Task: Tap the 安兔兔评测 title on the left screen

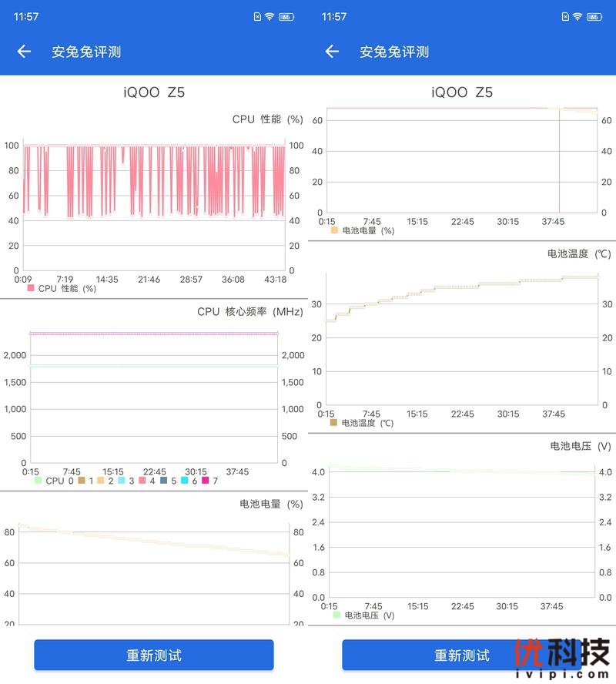Action: pyautogui.click(x=86, y=52)
